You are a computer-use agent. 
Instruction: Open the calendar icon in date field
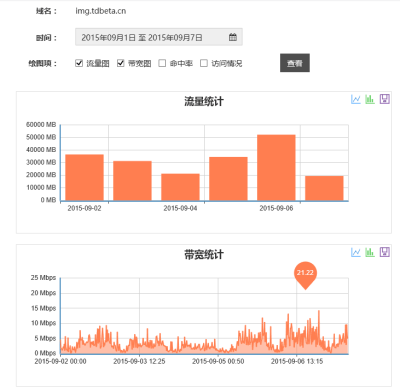(x=233, y=37)
